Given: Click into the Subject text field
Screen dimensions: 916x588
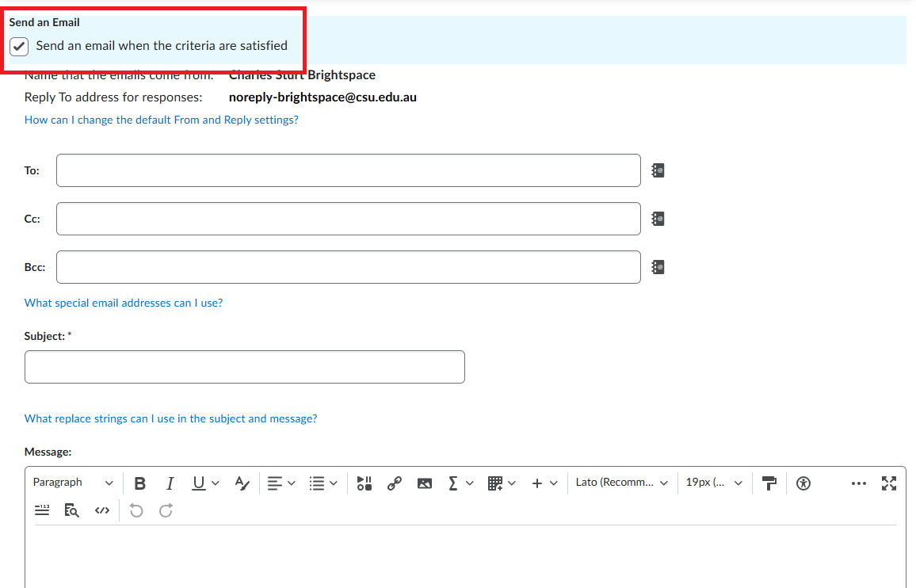Looking at the screenshot, I should (244, 367).
